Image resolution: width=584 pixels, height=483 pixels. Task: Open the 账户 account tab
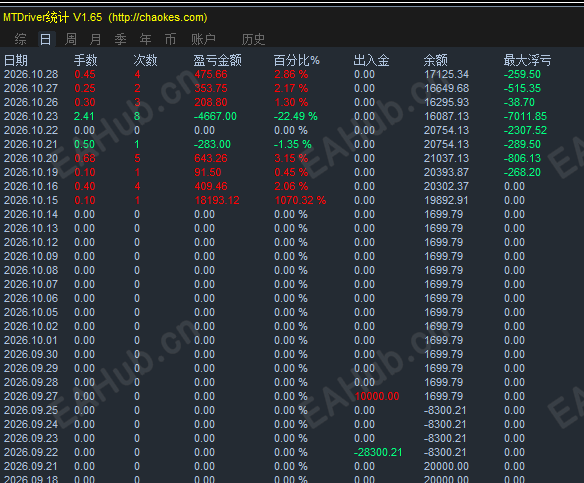[203, 39]
